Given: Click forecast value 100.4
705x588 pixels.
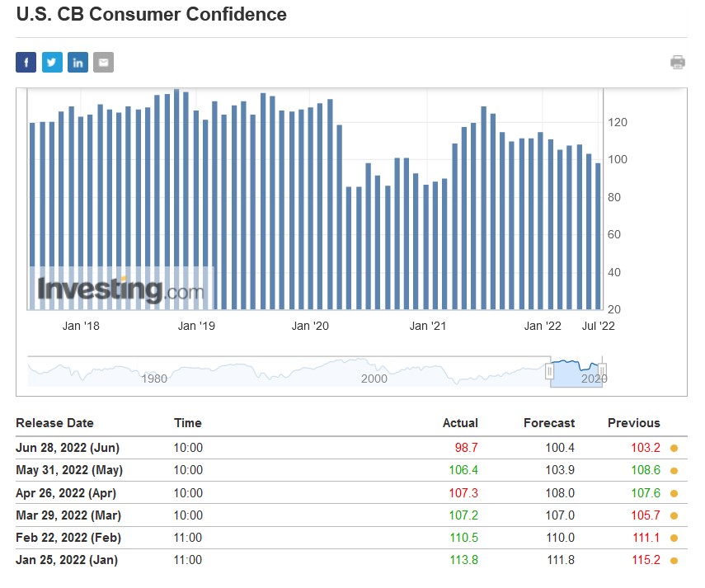Looking at the screenshot, I should click(560, 448).
